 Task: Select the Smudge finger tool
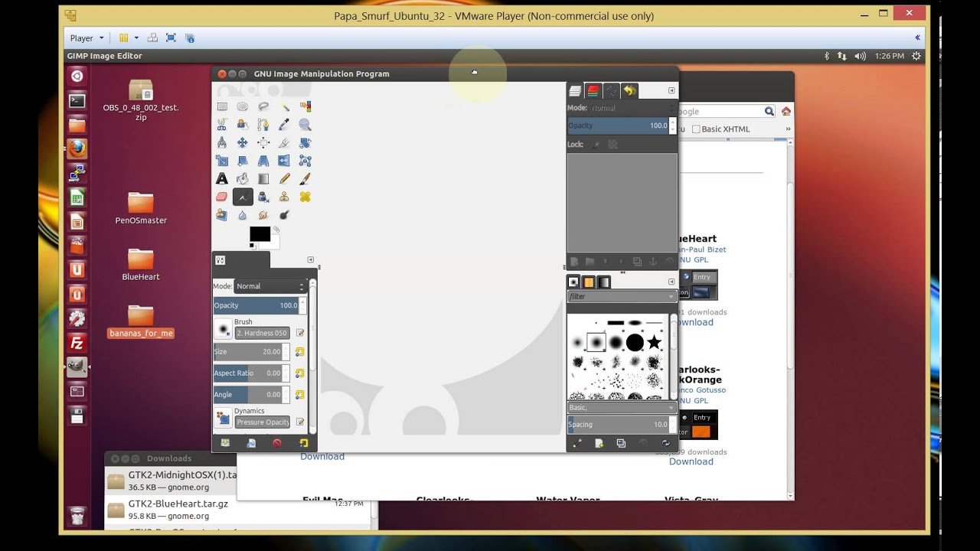tap(263, 215)
